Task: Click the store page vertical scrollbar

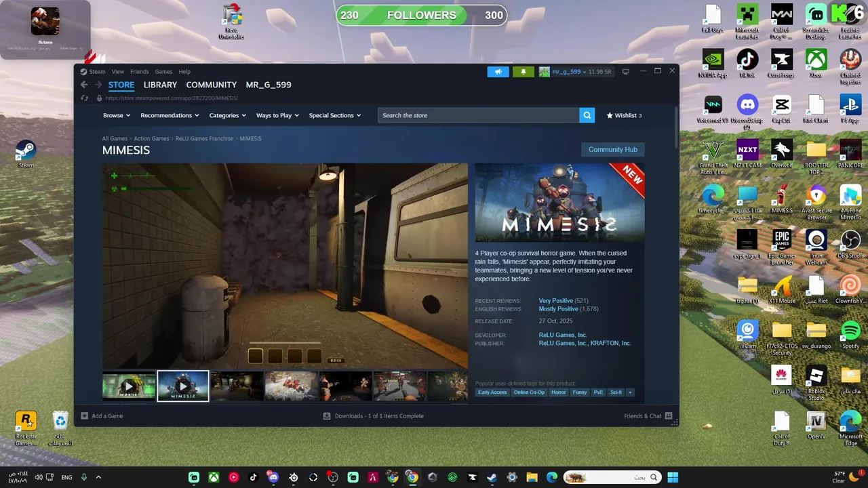Action: tap(675, 127)
